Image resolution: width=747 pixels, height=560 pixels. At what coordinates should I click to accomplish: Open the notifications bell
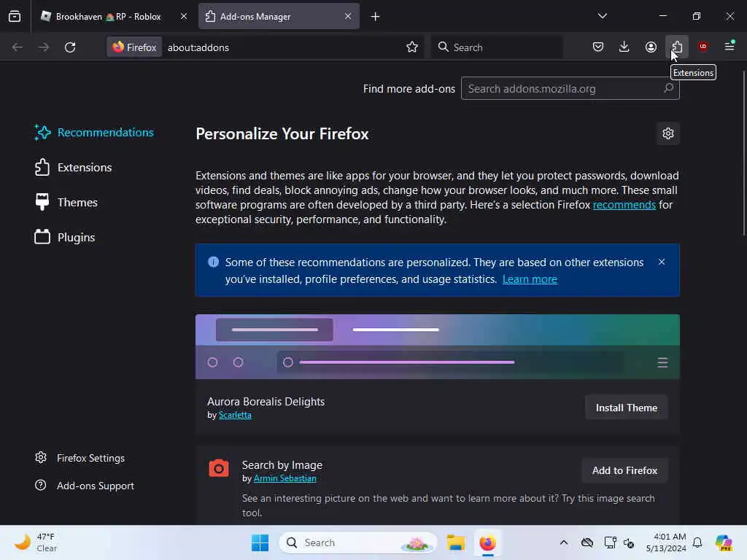697,542
